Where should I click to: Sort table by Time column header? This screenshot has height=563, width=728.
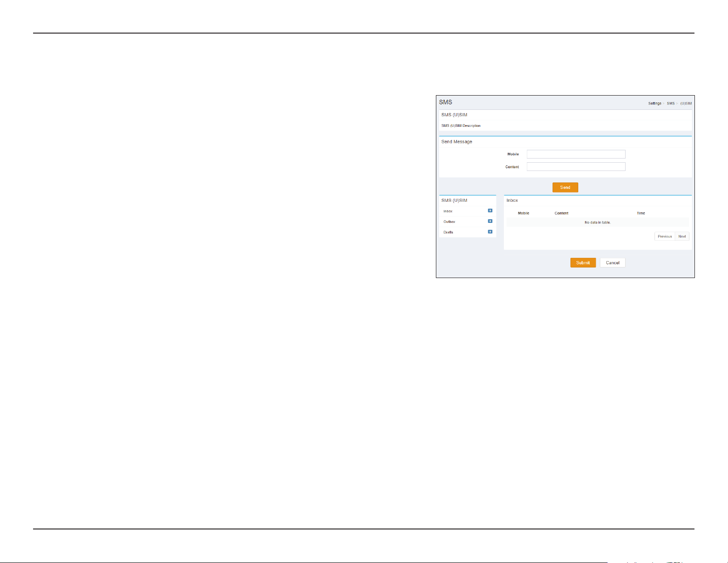click(641, 213)
